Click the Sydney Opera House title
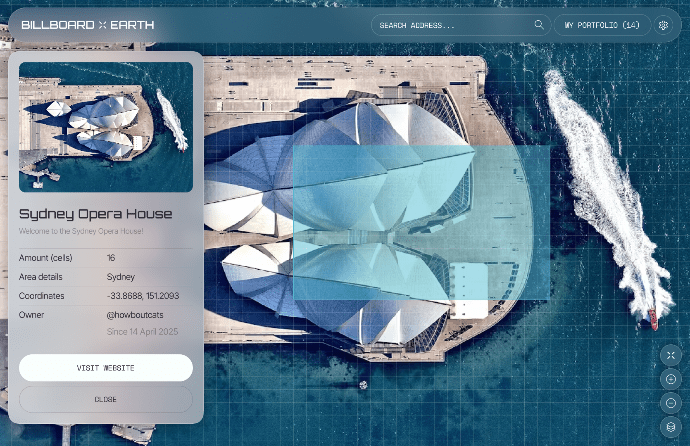This screenshot has width=690, height=446. (95, 214)
